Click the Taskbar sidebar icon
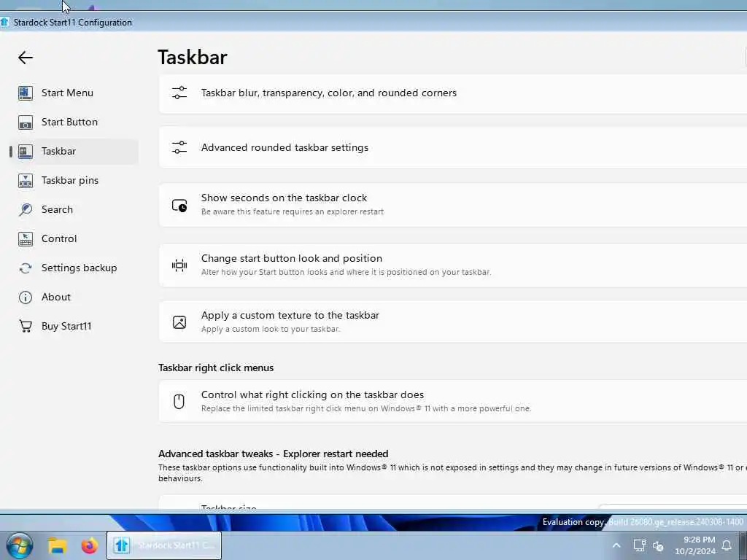The width and height of the screenshot is (747, 560). [26, 152]
